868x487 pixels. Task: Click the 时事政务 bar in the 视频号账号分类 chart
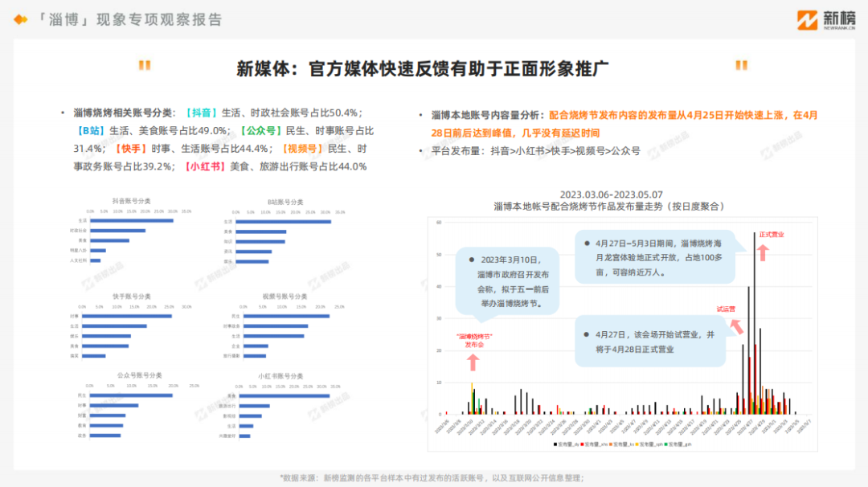pos(276,326)
